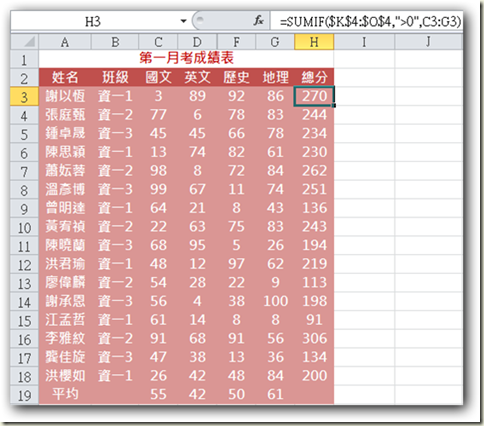Select column H header
This screenshot has width=484, height=426.
point(314,42)
